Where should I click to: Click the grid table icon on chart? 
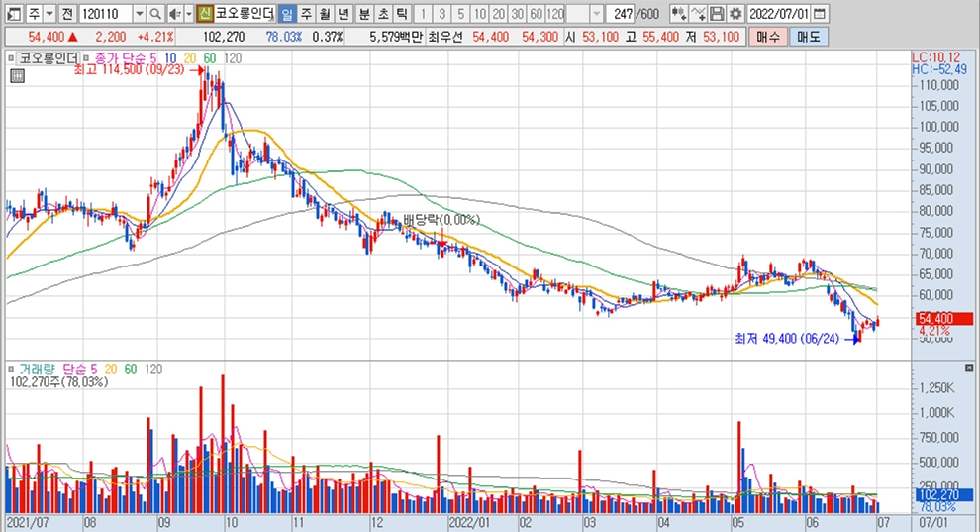[18, 76]
